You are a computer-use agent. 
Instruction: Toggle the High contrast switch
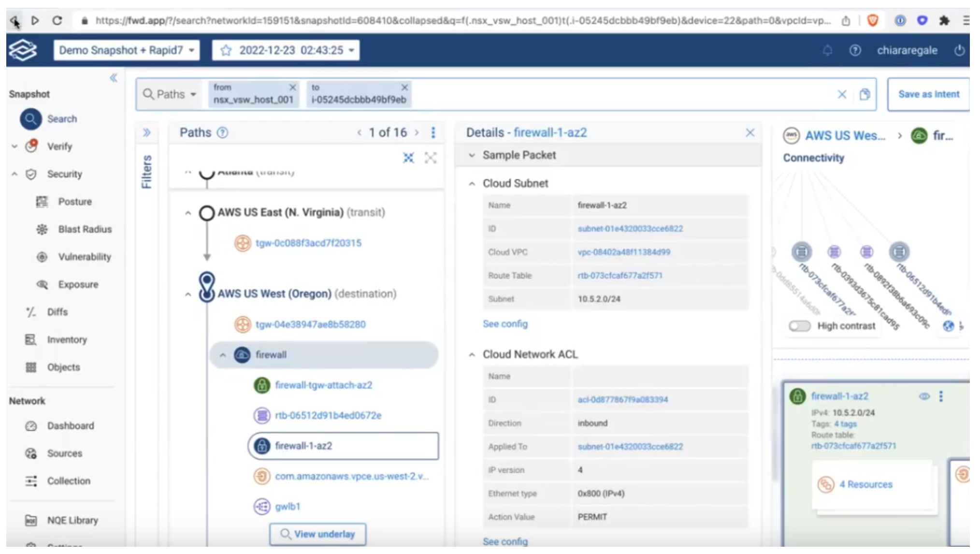[799, 326]
